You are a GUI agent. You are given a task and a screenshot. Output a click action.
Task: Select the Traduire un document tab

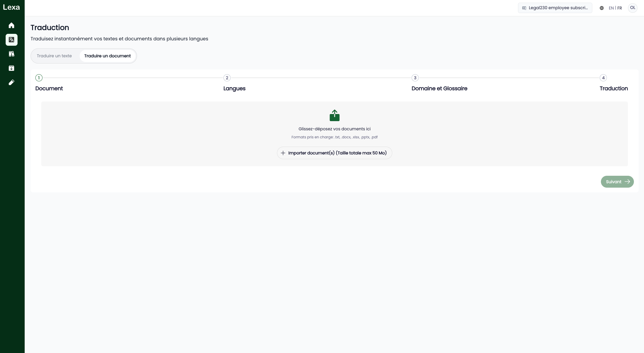107,56
